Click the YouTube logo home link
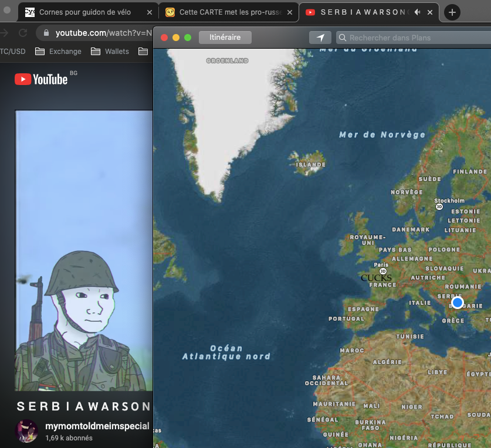This screenshot has width=491, height=448. click(x=41, y=79)
